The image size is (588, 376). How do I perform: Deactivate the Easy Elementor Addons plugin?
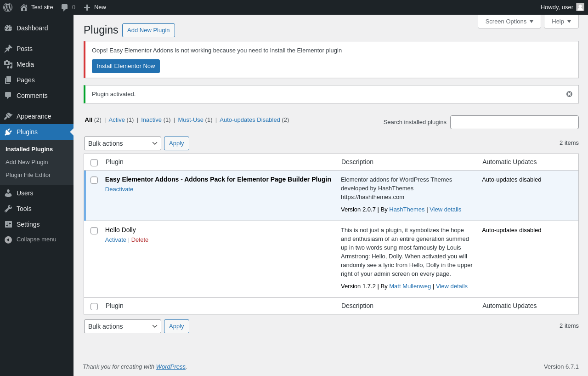coord(119,189)
